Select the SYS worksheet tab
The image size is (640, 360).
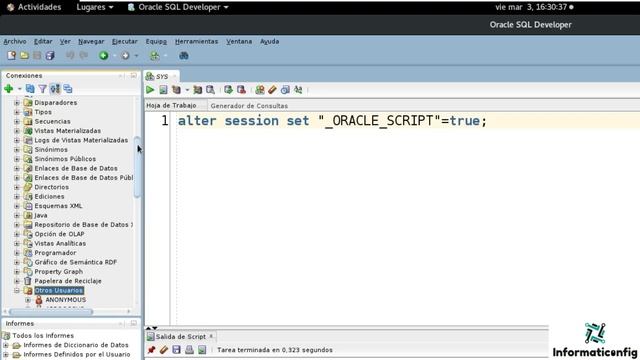(162, 76)
